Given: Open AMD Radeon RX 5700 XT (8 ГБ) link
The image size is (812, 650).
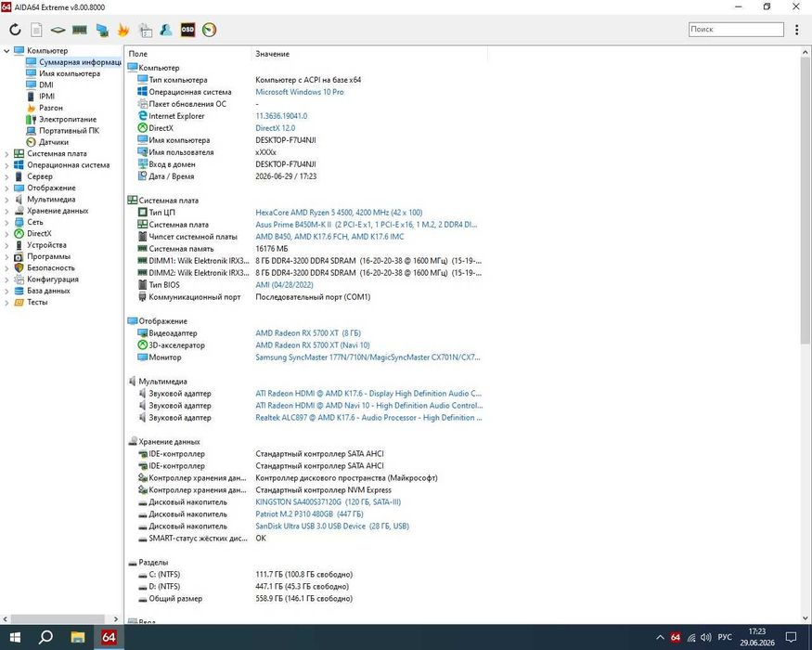Looking at the screenshot, I should point(308,332).
